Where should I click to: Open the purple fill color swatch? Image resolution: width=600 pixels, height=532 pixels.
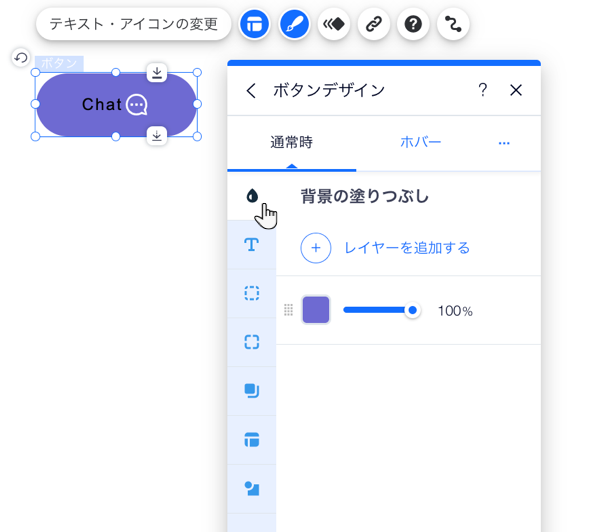click(316, 310)
